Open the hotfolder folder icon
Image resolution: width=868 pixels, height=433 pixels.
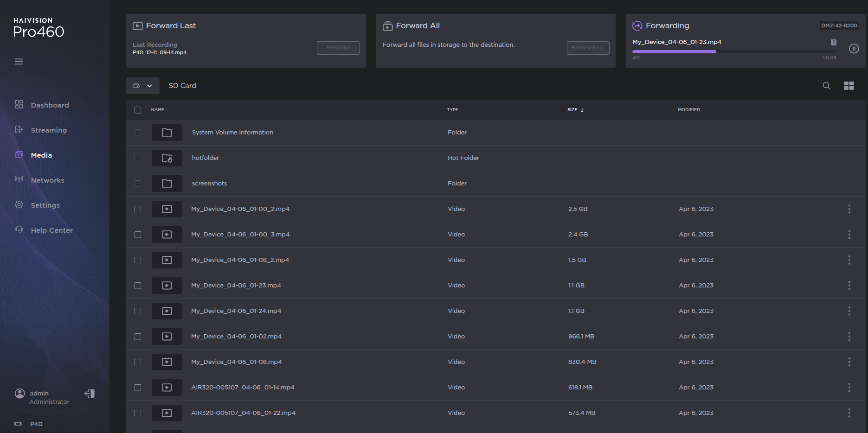(x=167, y=158)
